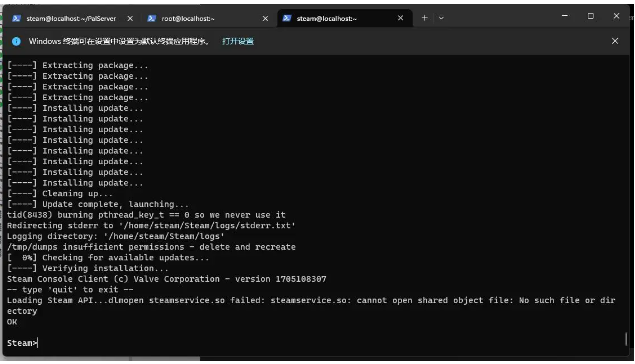
Task: Open a new terminal tab with the plus button
Action: (x=424, y=18)
